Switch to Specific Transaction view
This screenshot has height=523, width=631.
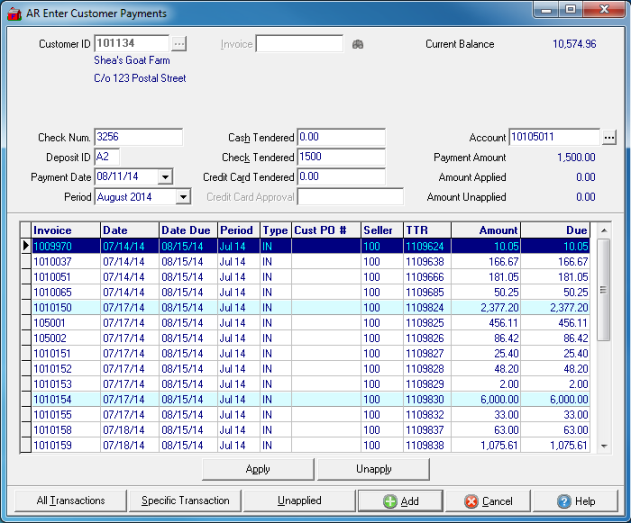tap(185, 501)
